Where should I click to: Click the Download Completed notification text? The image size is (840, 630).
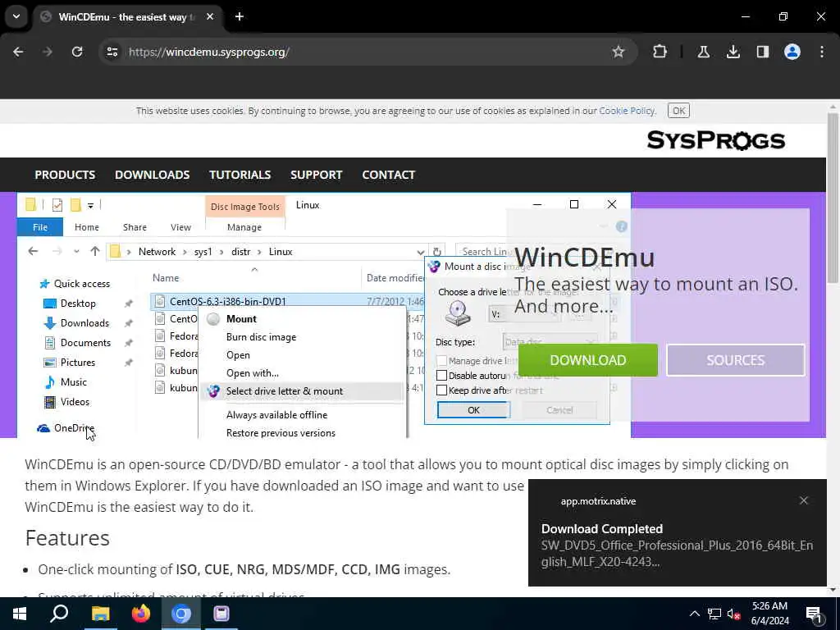click(677, 545)
